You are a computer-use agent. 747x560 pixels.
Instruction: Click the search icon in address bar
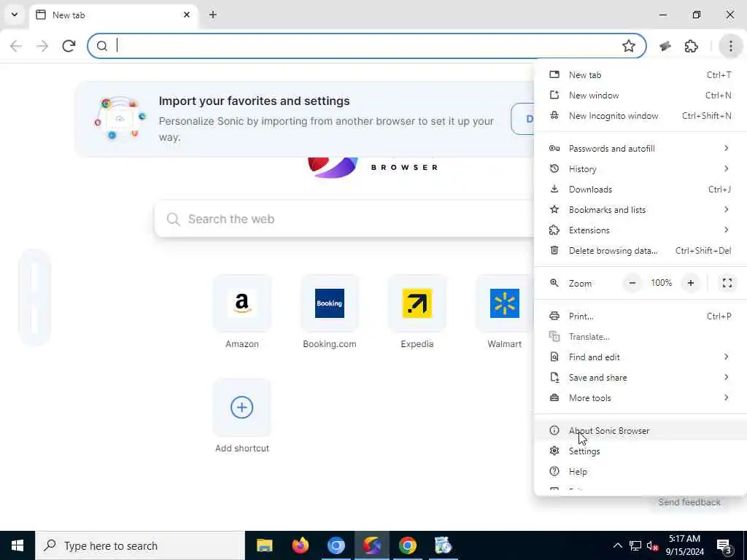[x=102, y=46]
